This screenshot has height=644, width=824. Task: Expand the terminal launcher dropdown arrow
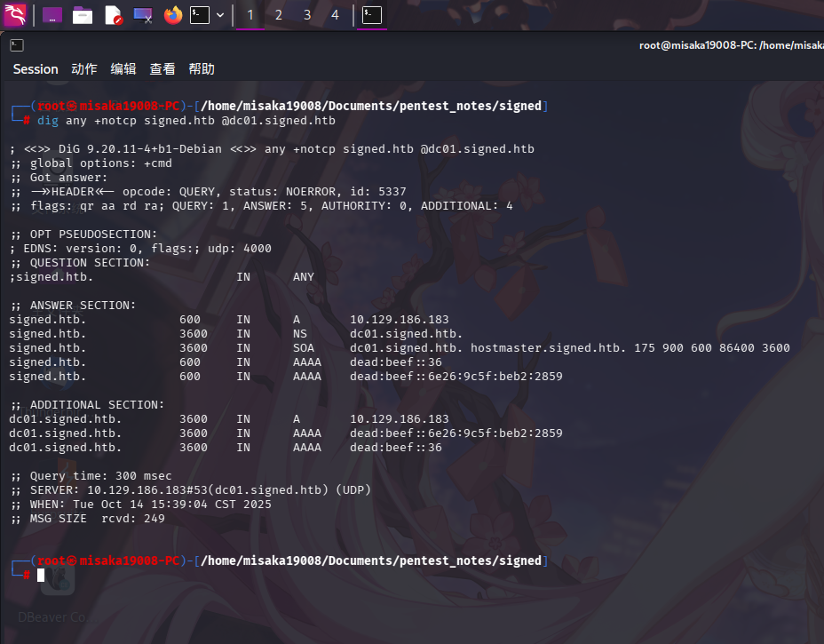click(220, 15)
